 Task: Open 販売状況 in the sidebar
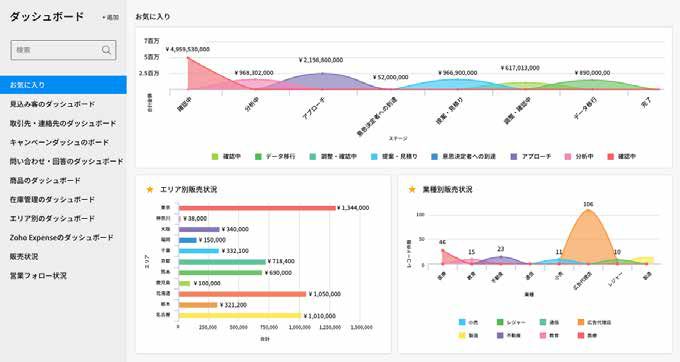click(24, 257)
